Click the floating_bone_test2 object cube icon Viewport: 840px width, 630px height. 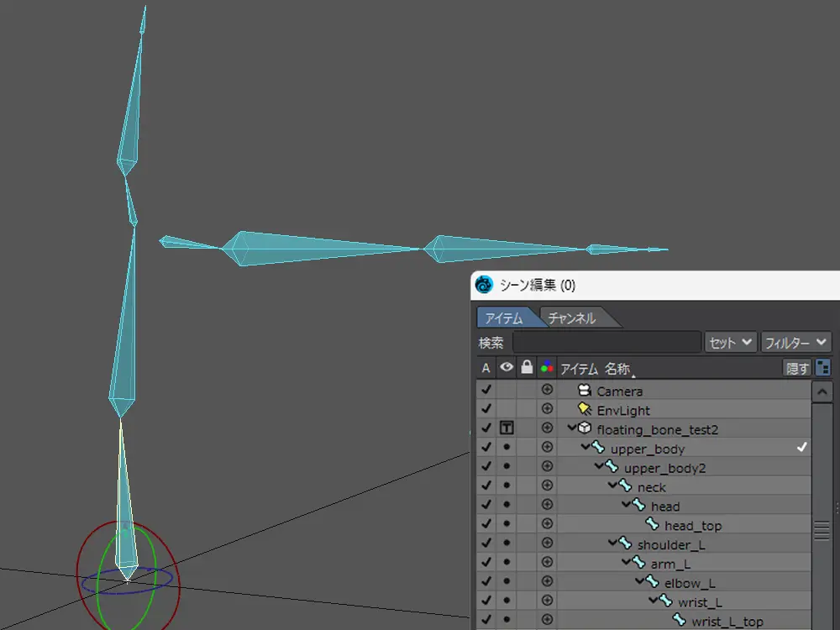pyautogui.click(x=585, y=429)
